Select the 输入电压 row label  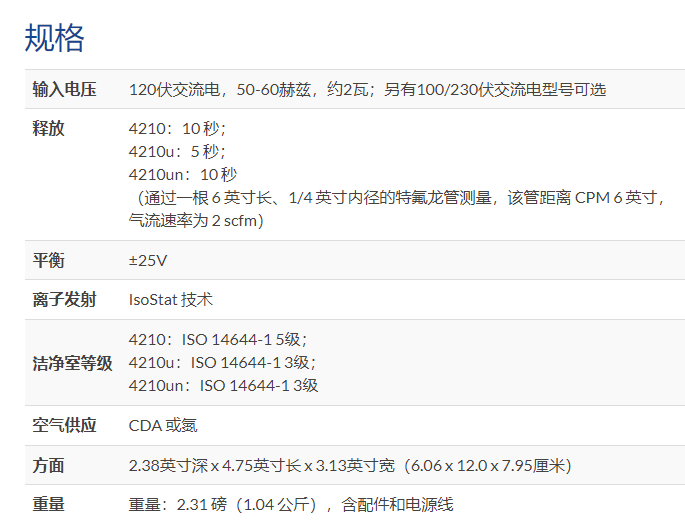(x=64, y=89)
